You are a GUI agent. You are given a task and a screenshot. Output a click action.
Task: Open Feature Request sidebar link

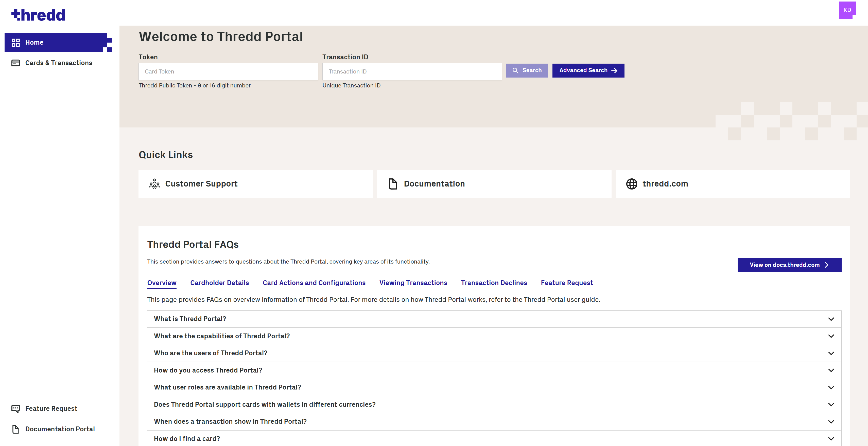pos(58,409)
